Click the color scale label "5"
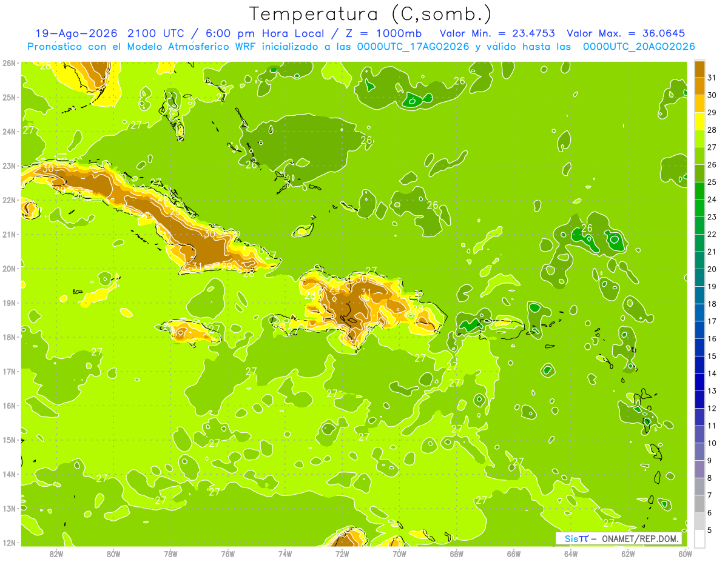The height and width of the screenshot is (562, 728). tap(710, 530)
